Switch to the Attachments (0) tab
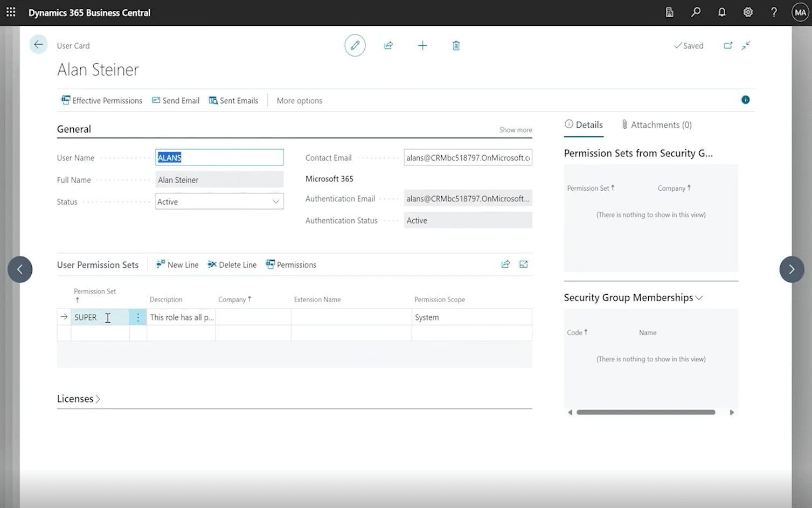 click(x=656, y=125)
